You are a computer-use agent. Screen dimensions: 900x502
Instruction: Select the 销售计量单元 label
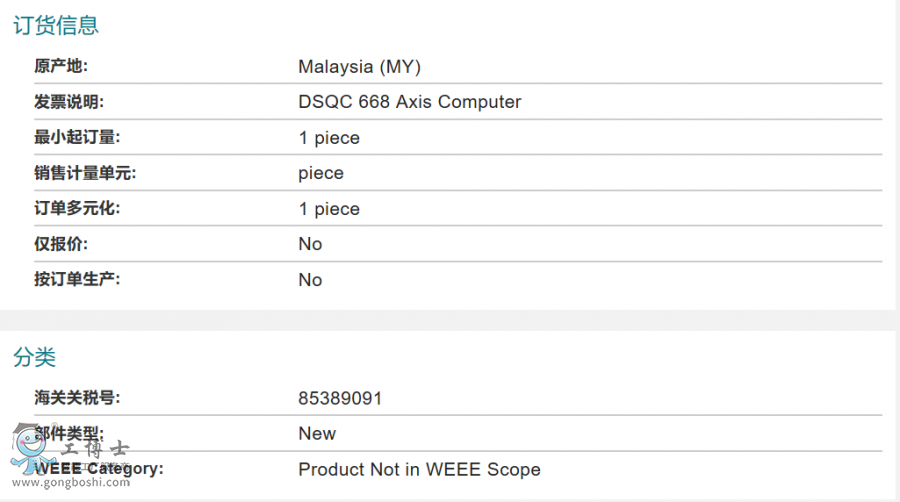coord(85,173)
